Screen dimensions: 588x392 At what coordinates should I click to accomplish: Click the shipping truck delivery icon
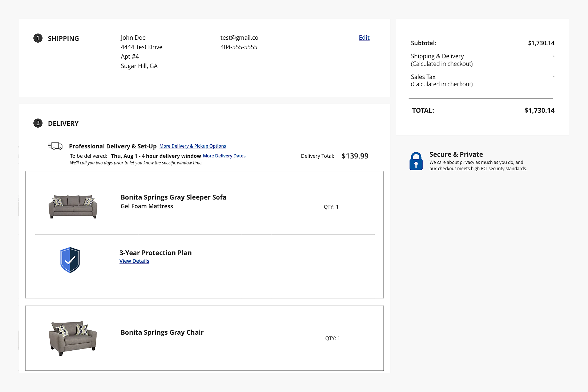point(55,146)
